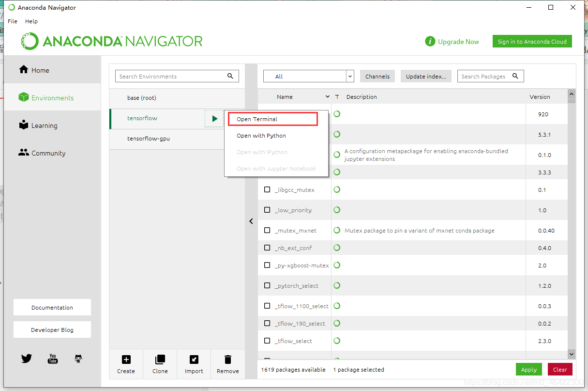
Task: Open Anaconda's Twitter icon
Action: pos(27,359)
